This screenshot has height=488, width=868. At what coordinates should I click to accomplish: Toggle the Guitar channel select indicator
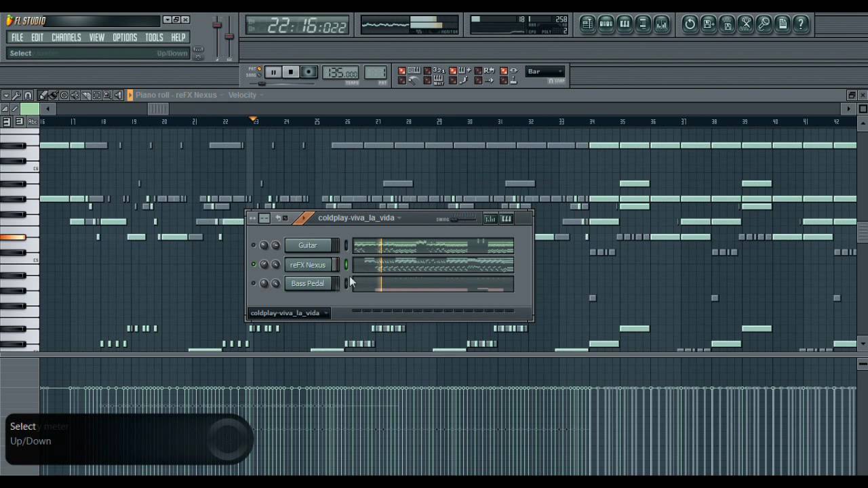(x=346, y=245)
